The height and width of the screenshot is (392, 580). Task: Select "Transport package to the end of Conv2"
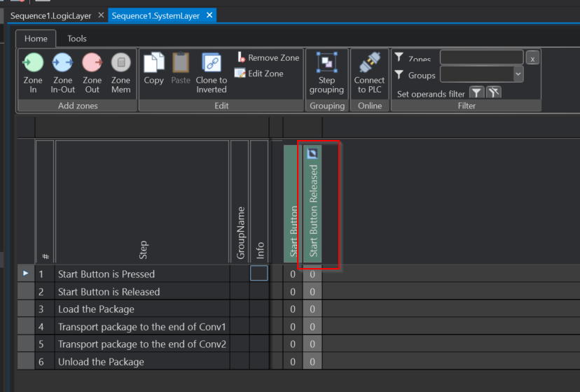[141, 344]
